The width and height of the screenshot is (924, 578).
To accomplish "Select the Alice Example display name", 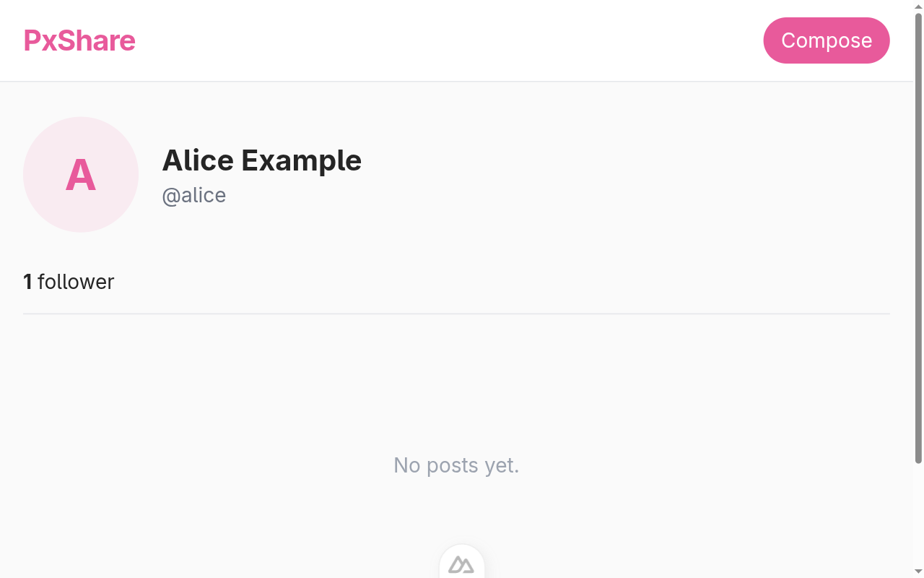I will click(x=261, y=160).
